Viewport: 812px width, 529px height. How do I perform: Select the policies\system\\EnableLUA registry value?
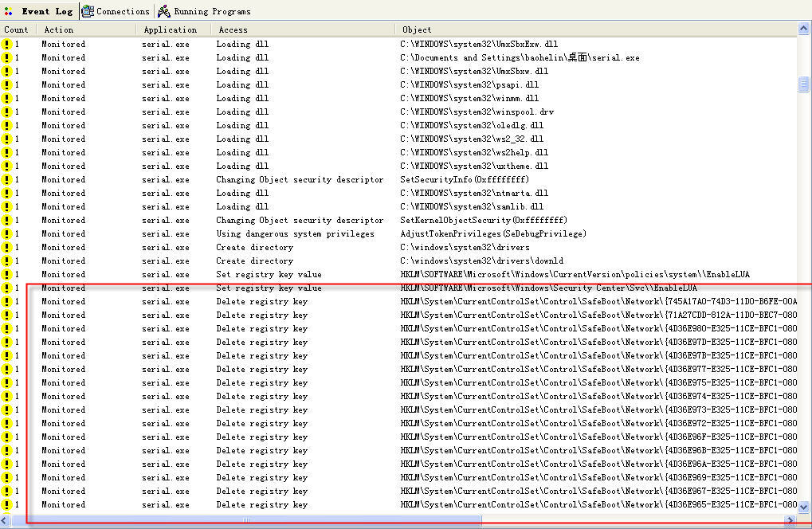pyautogui.click(x=575, y=274)
